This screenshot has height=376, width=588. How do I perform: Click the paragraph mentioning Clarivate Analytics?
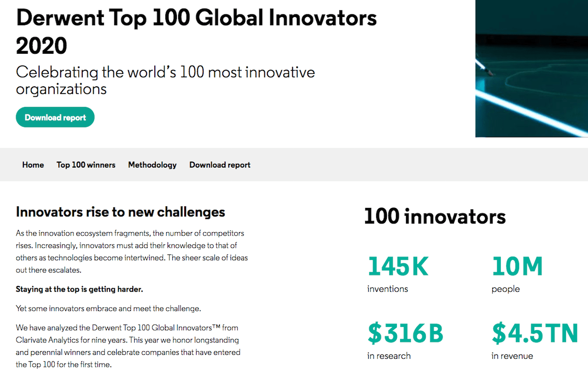(128, 346)
